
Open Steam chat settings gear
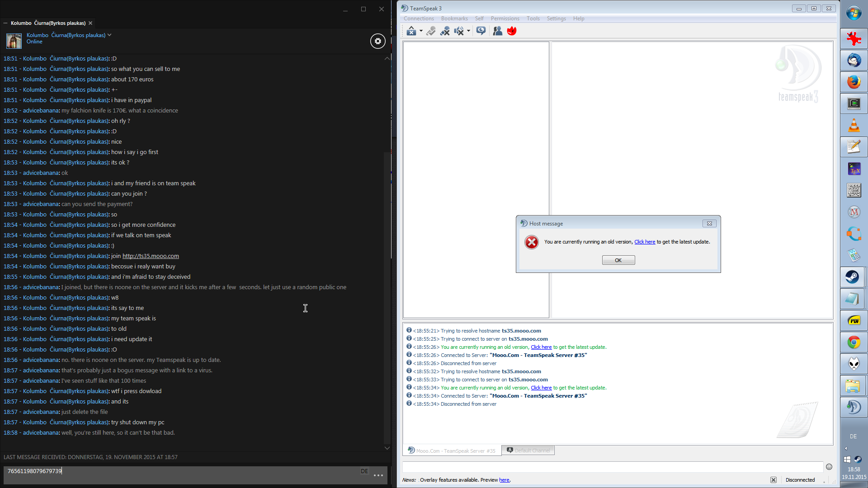tap(378, 41)
